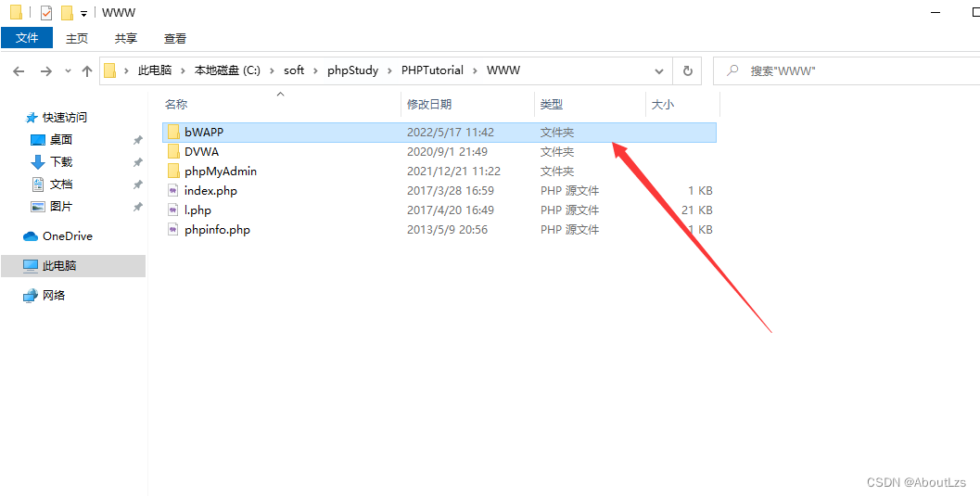Screen dimensions: 980x496
Task: Switch to the 查看 ribbon tab
Action: 175,38
